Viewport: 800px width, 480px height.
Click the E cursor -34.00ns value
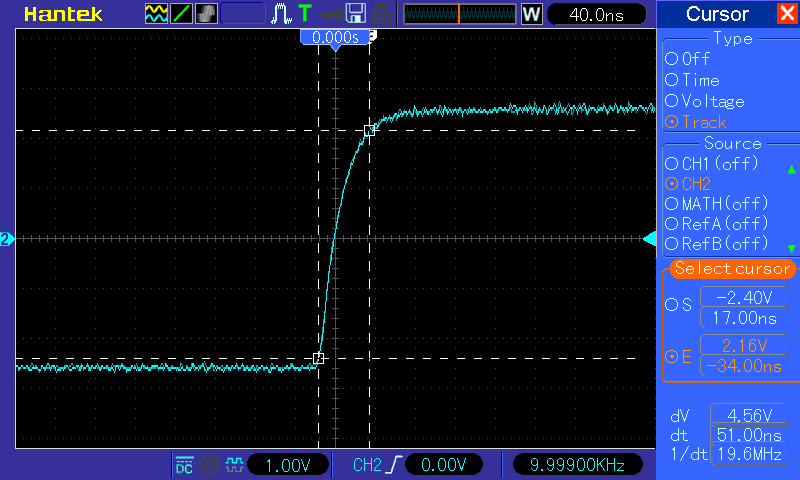coord(744,366)
